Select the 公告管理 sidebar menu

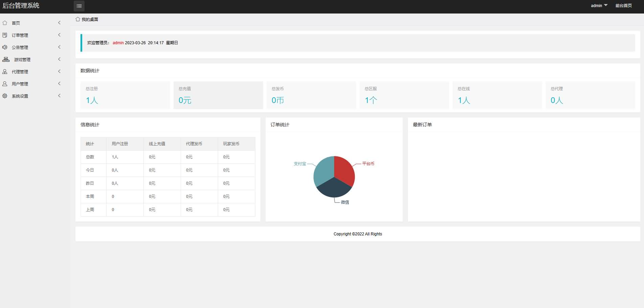(x=20, y=47)
